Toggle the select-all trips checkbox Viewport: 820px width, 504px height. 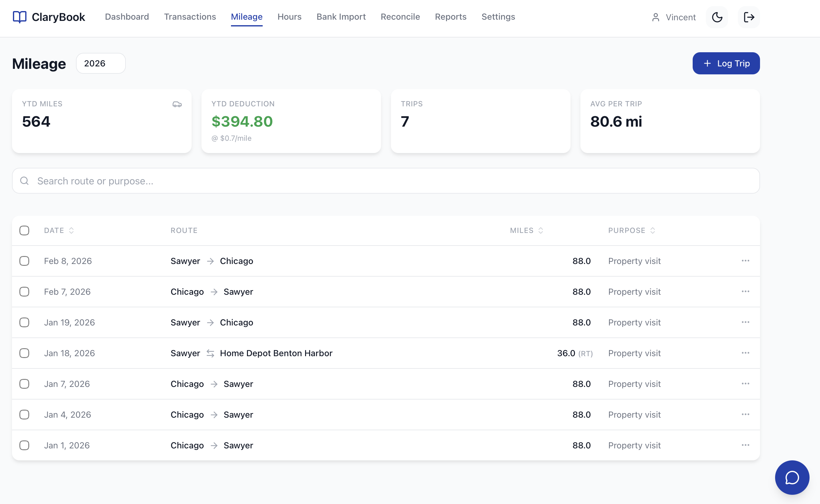tap(24, 230)
